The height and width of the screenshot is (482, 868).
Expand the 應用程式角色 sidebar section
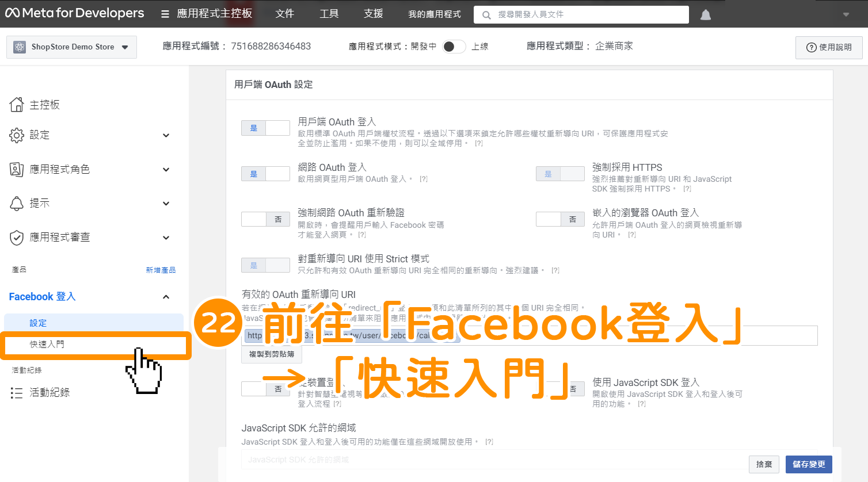click(x=166, y=170)
